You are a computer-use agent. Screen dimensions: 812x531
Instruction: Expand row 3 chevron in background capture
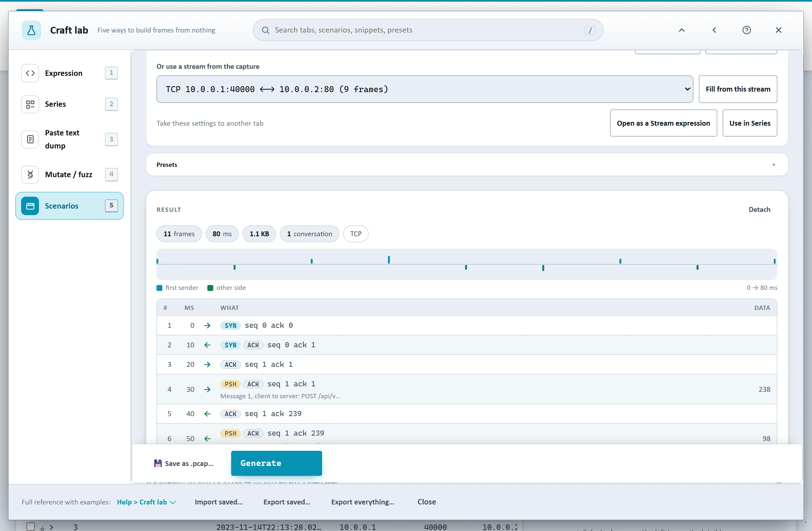[x=51, y=527]
